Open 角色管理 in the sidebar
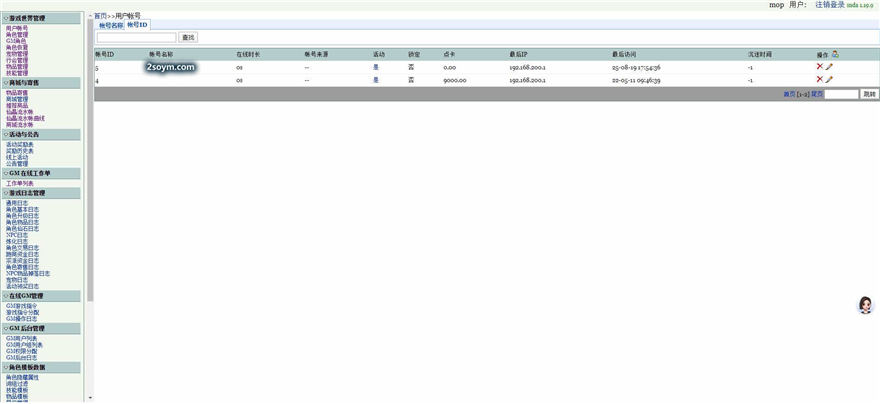The height and width of the screenshot is (404, 880). pos(17,34)
